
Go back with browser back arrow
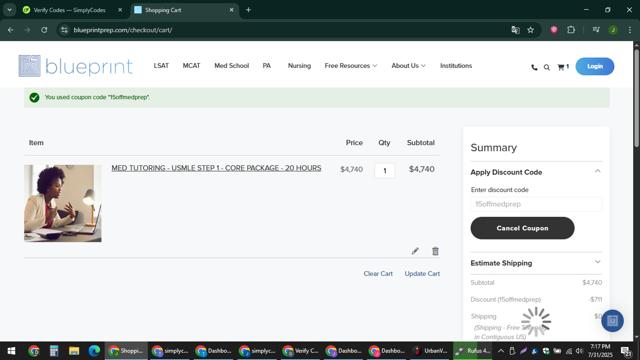click(x=11, y=30)
